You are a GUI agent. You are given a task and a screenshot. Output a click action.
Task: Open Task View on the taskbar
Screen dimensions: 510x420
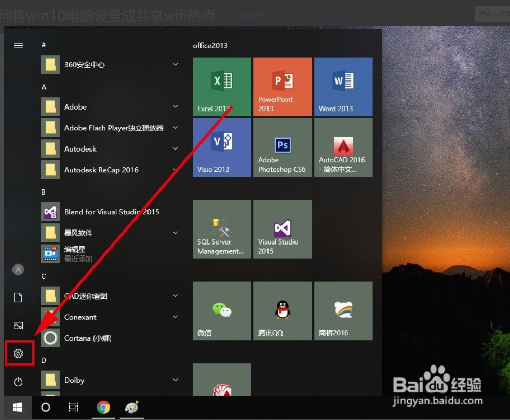[x=74, y=408]
